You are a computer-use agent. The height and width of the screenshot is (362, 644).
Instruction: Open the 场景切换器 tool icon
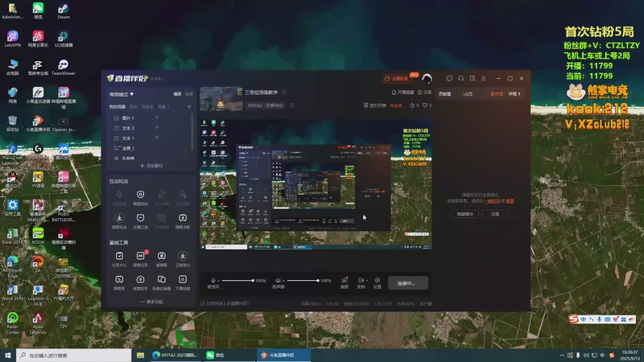click(x=162, y=282)
